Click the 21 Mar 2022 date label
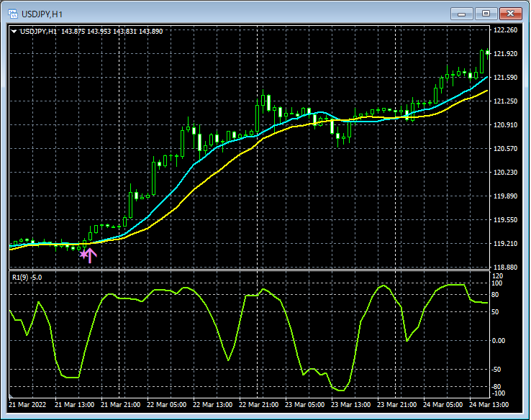531x420 pixels. pos(28,404)
